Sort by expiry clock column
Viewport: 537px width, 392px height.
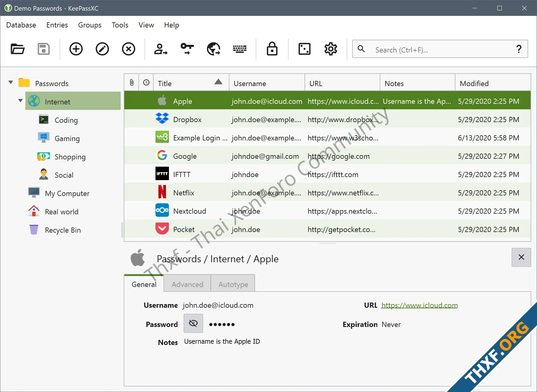pyautogui.click(x=146, y=82)
